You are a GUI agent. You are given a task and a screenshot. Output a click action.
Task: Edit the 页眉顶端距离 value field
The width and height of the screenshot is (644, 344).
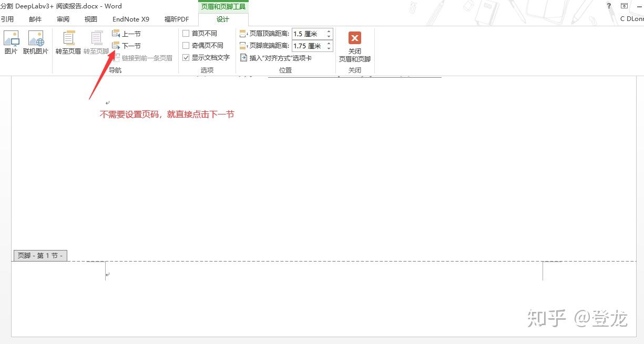pos(309,34)
